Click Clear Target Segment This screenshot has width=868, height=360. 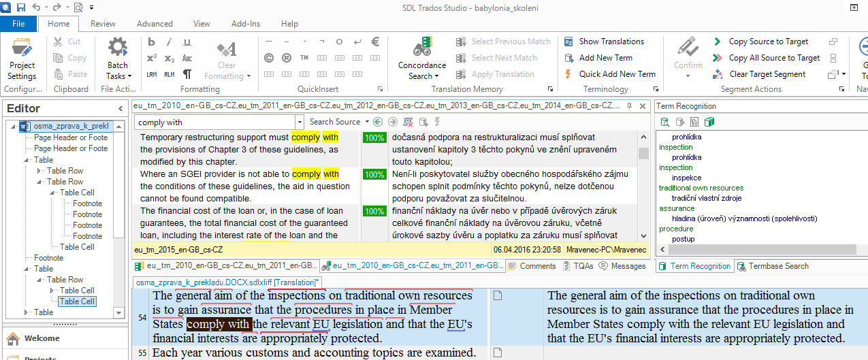coord(758,74)
